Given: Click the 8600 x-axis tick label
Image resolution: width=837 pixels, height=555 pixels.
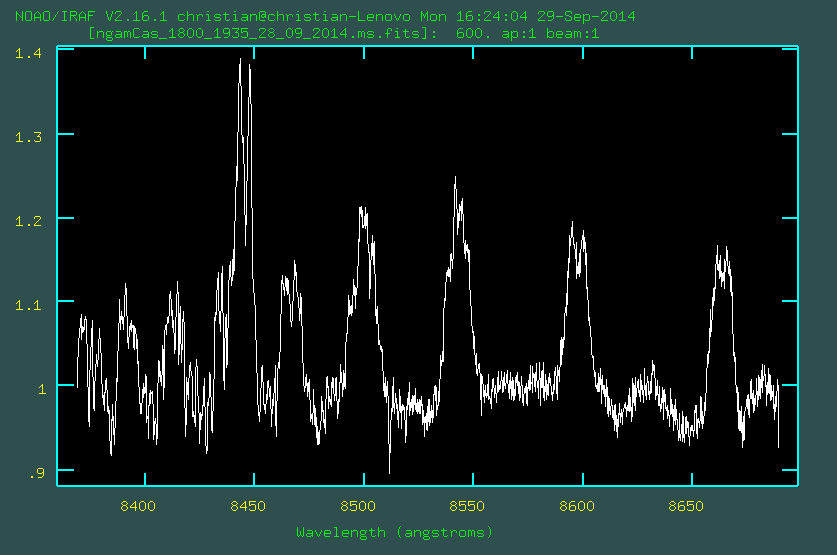Looking at the screenshot, I should click(578, 507).
